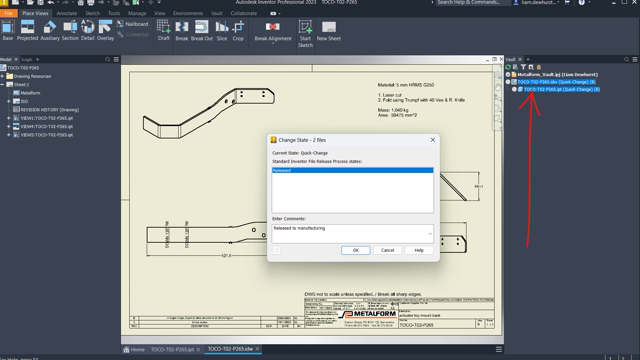This screenshot has height=360, width=640.
Task: Add a new browser panel next to Vault tab
Action: [528, 60]
